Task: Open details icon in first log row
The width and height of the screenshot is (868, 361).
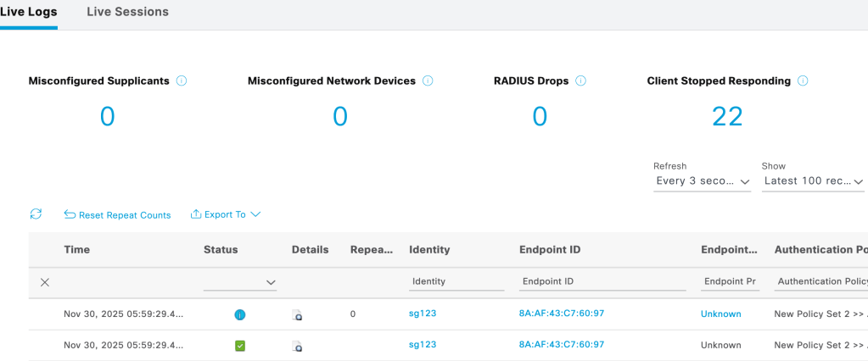Action: click(x=298, y=314)
